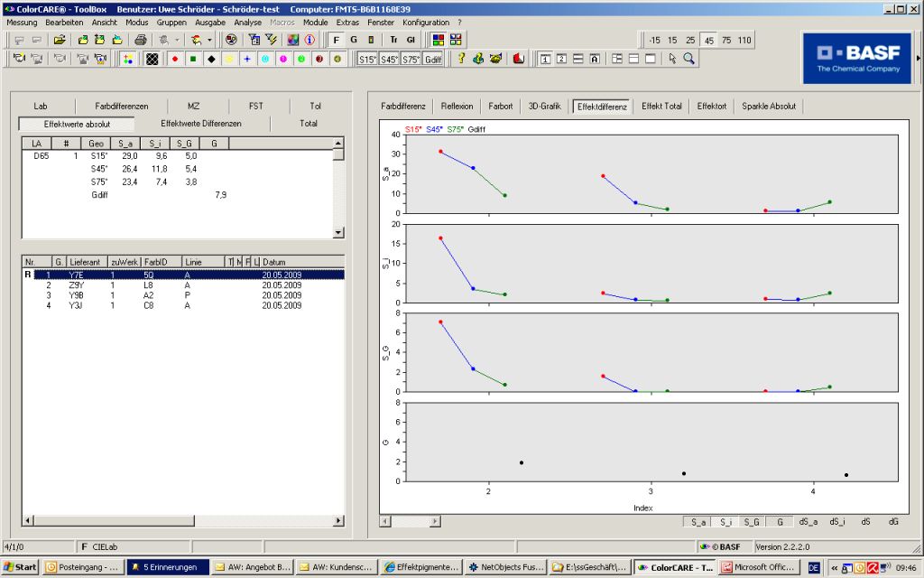924x578 pixels.
Task: Toggle the Gdiff toolbar button
Action: (434, 59)
